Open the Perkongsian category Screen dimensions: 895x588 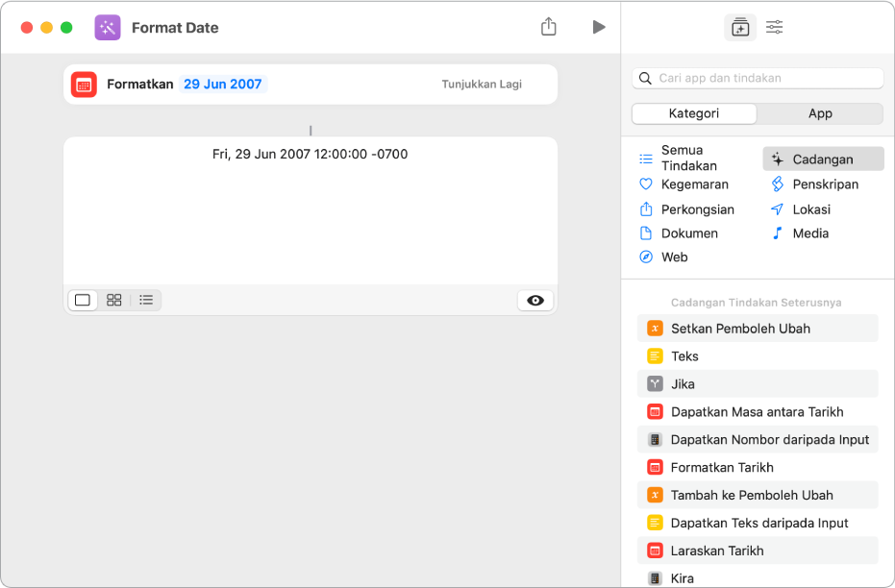pyautogui.click(x=697, y=209)
